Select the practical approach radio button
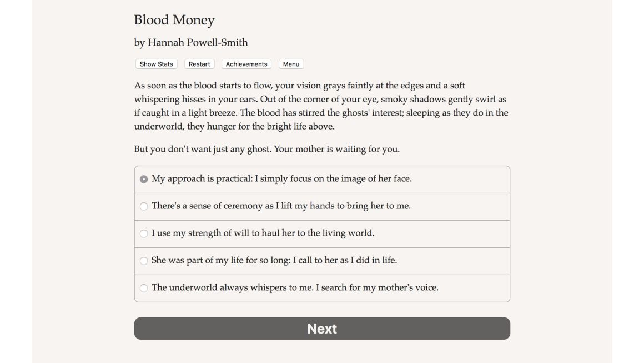The width and height of the screenshot is (644, 363). click(144, 179)
